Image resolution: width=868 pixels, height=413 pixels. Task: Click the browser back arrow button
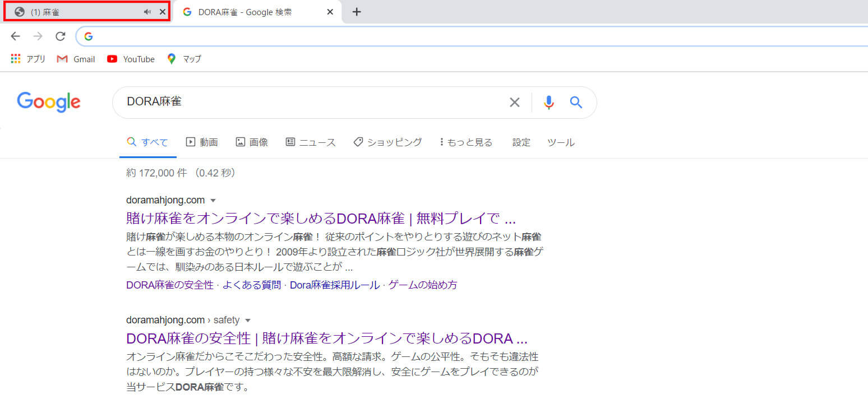pos(15,36)
